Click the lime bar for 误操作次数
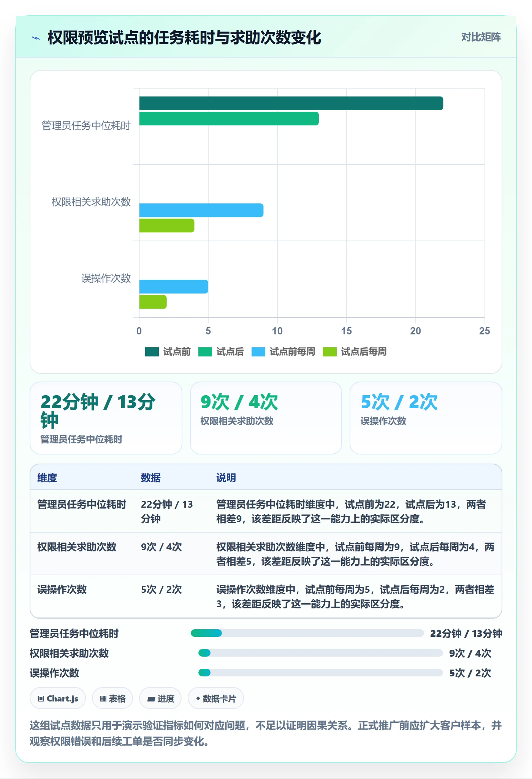Image resolution: width=532 pixels, height=779 pixels. (x=153, y=302)
